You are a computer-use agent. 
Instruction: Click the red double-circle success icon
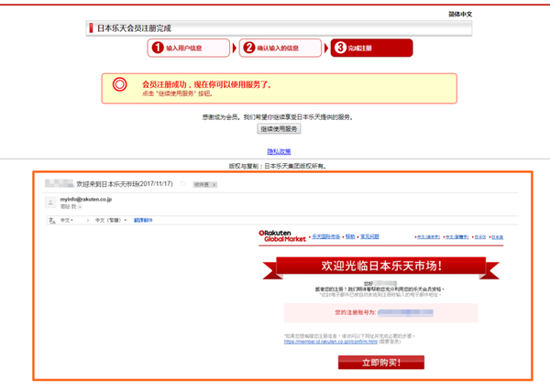pos(118,85)
